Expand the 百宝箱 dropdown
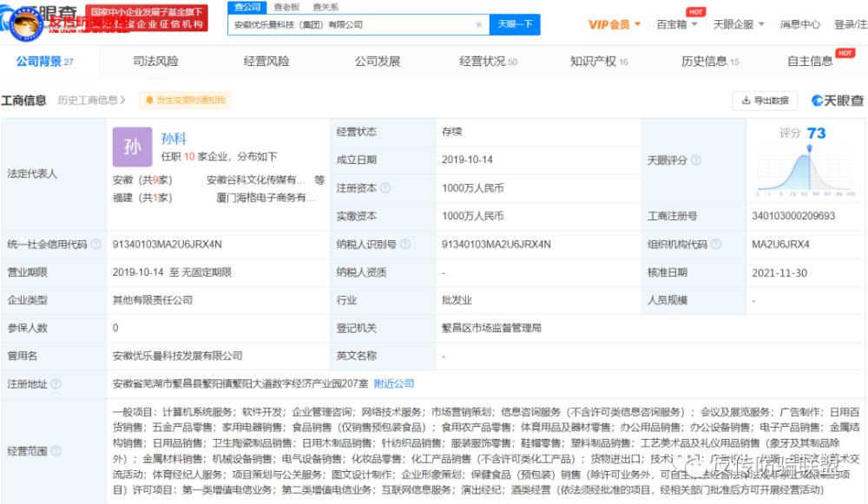 [676, 24]
